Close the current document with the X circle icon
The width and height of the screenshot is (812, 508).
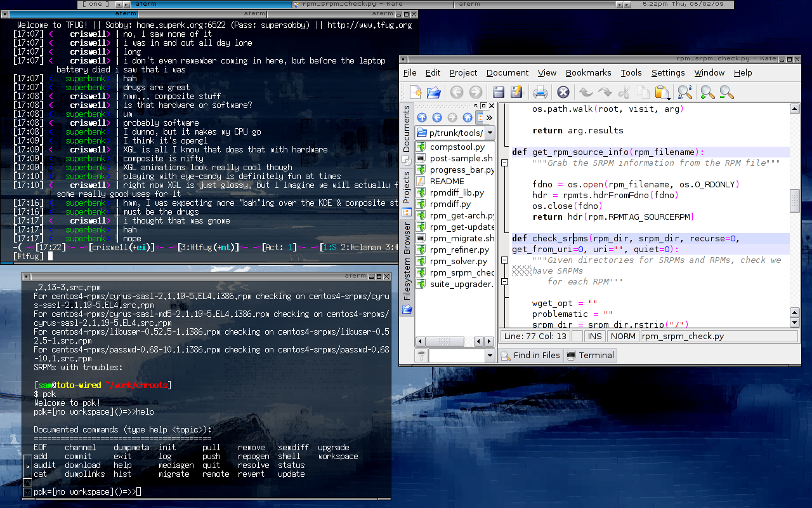[563, 92]
